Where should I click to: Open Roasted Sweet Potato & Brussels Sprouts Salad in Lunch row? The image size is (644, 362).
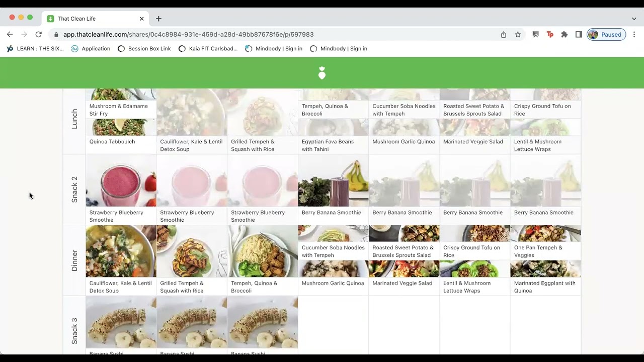point(475,104)
